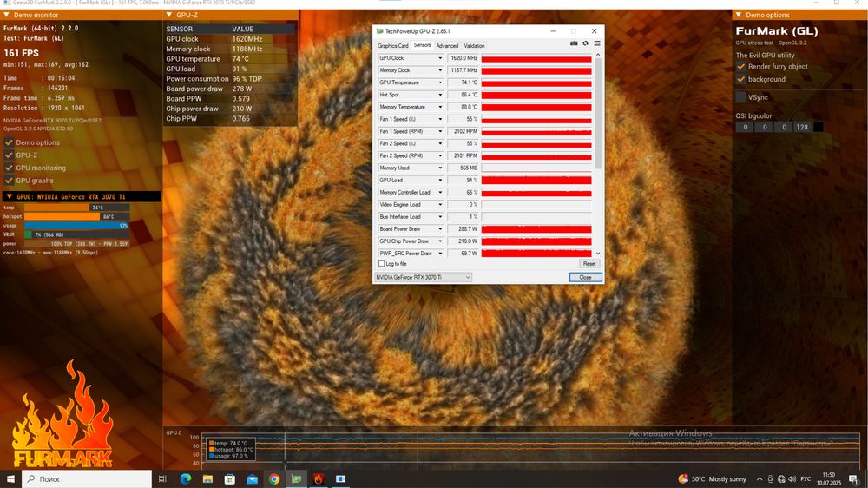Open the weather widget in taskbar
Image resolution: width=868 pixels, height=488 pixels.
712,478
